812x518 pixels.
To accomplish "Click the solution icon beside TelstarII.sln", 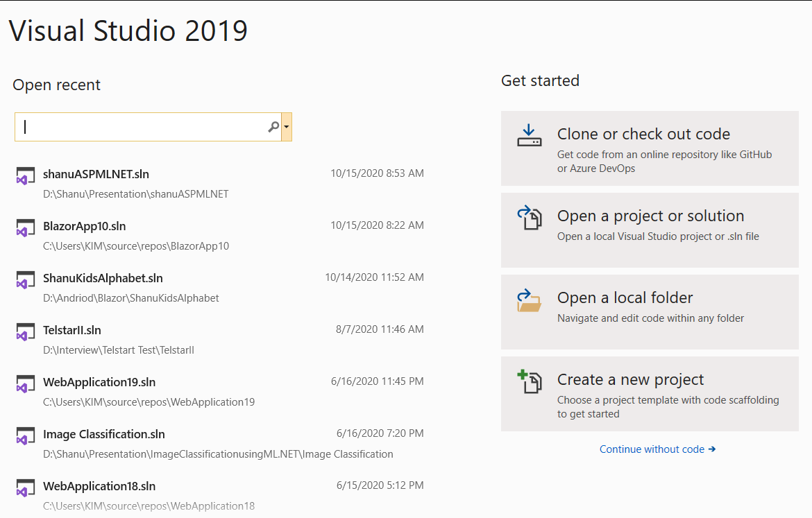I will 26,331.
